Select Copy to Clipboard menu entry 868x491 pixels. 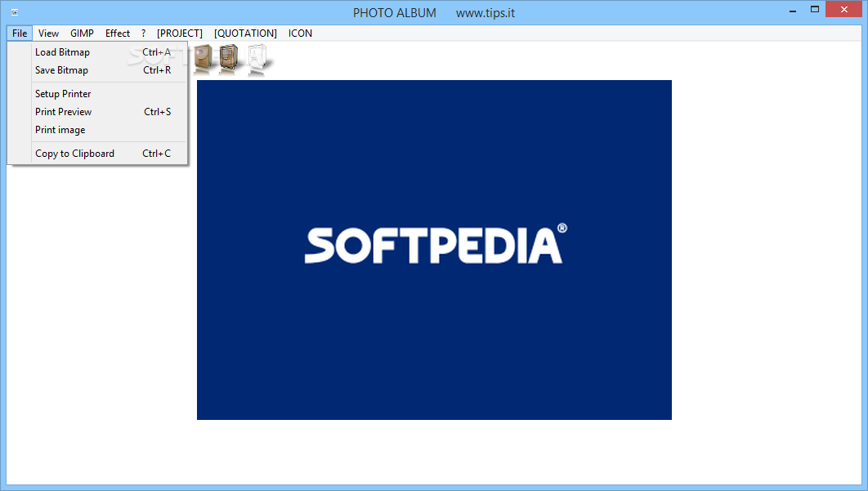pyautogui.click(x=98, y=154)
